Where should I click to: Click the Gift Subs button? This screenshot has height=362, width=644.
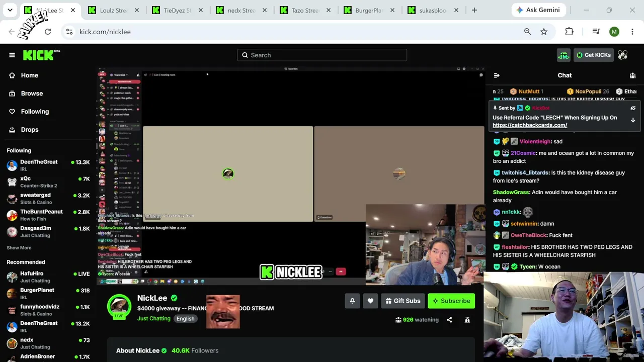pos(403,301)
